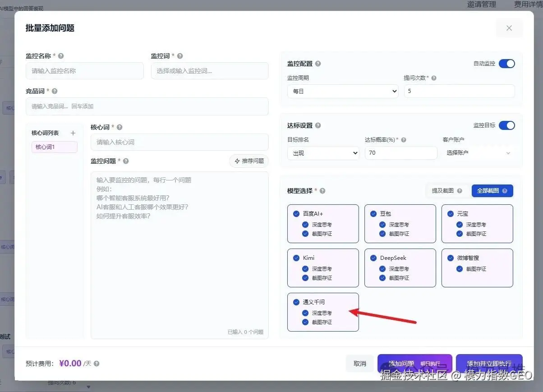
Task: Focus the 竞品词 input field
Action: (147, 106)
